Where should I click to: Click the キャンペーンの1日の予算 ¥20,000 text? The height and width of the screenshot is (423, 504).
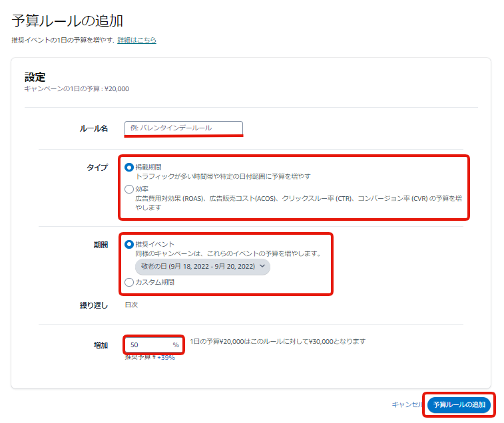tap(77, 88)
